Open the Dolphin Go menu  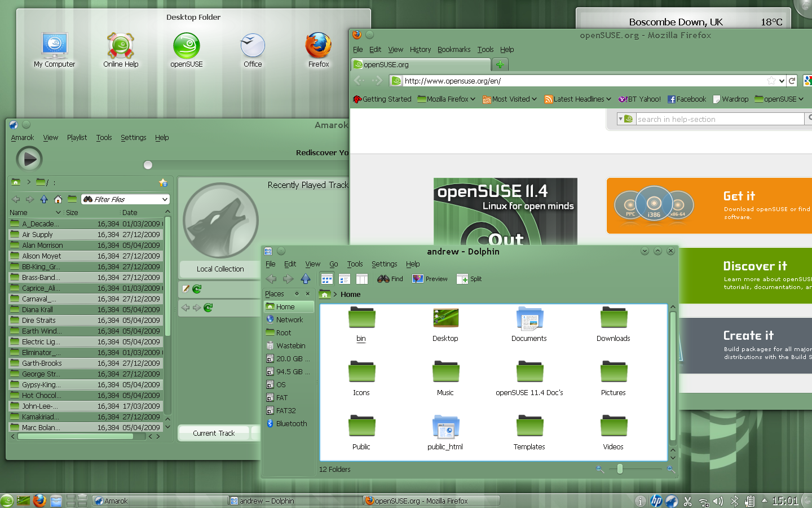point(334,264)
